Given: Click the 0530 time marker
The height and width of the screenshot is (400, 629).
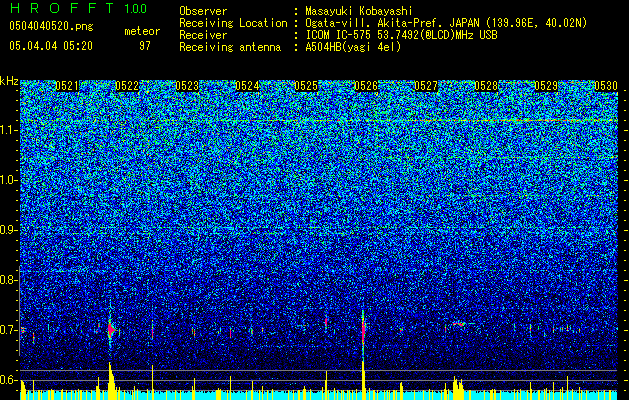Looking at the screenshot, I should (x=606, y=86).
